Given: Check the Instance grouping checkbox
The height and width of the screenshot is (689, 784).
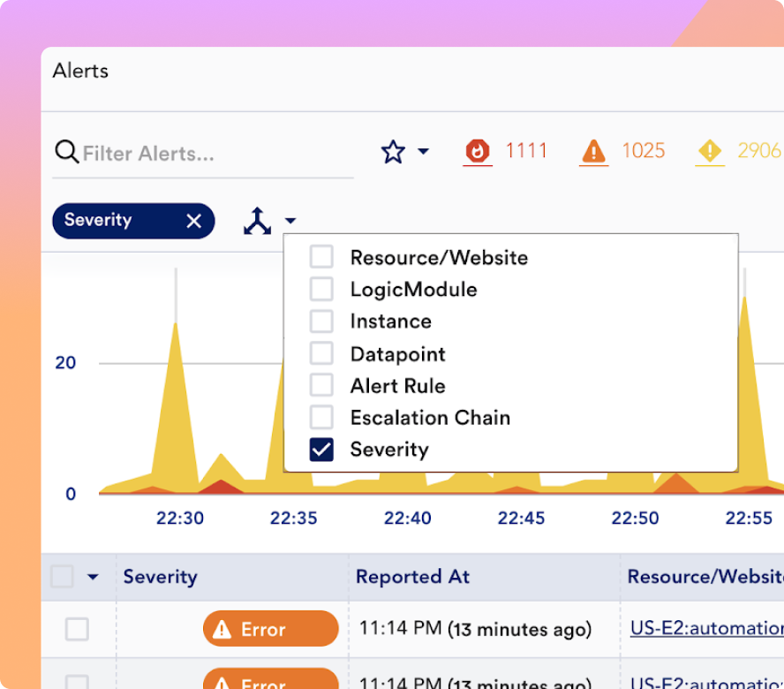Looking at the screenshot, I should (x=321, y=321).
